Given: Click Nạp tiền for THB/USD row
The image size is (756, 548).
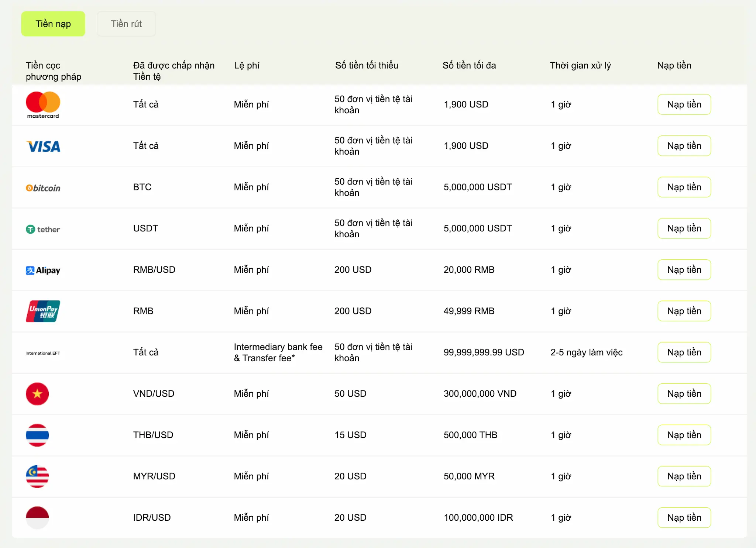Looking at the screenshot, I should [x=684, y=435].
